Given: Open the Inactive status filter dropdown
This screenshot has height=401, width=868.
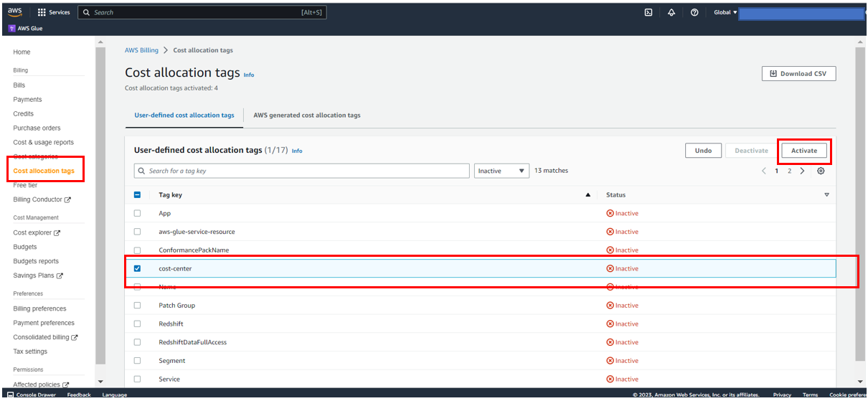Looking at the screenshot, I should click(502, 171).
